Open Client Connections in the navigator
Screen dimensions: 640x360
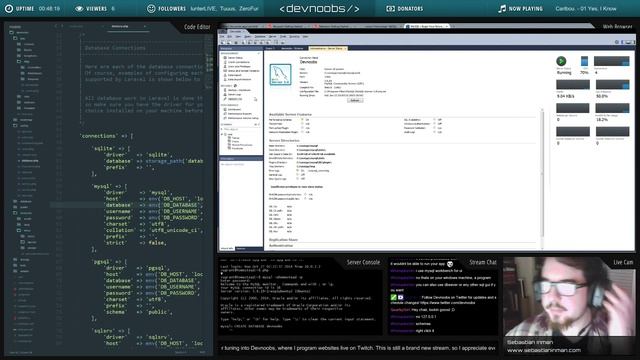point(238,62)
